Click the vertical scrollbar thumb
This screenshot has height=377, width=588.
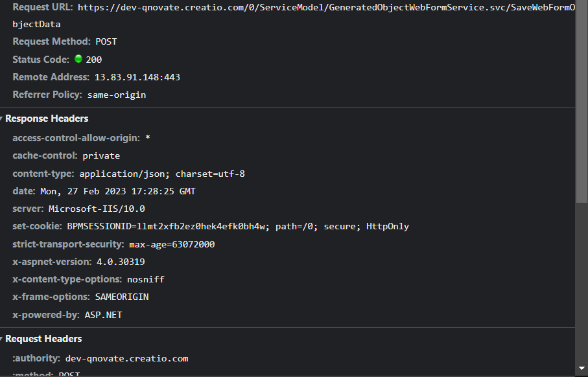[582, 101]
